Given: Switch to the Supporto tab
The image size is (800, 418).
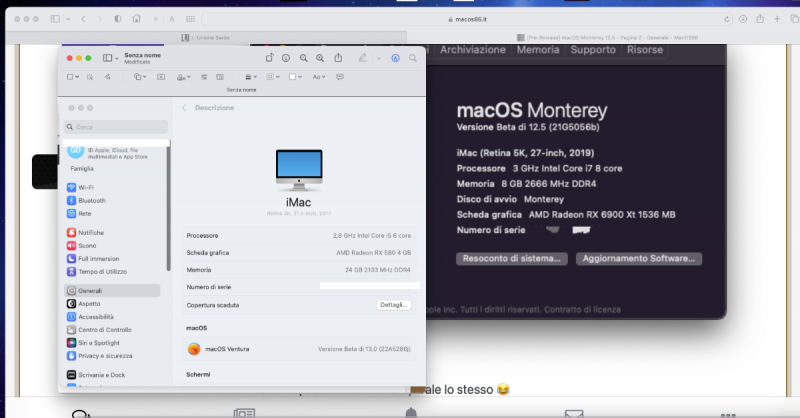Looking at the screenshot, I should [x=593, y=50].
